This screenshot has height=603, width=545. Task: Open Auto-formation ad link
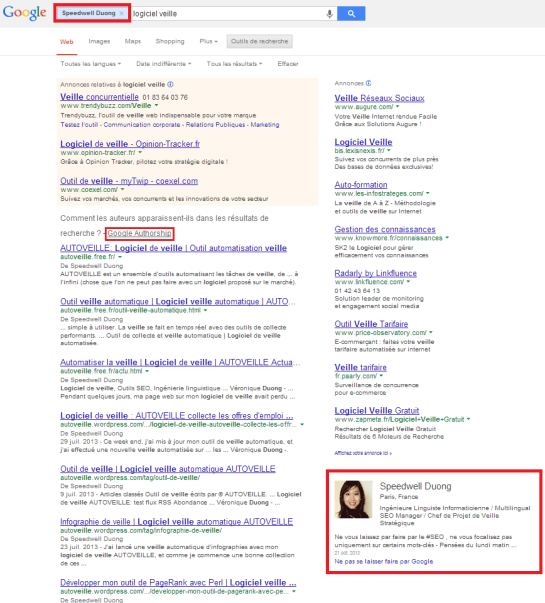tap(361, 185)
